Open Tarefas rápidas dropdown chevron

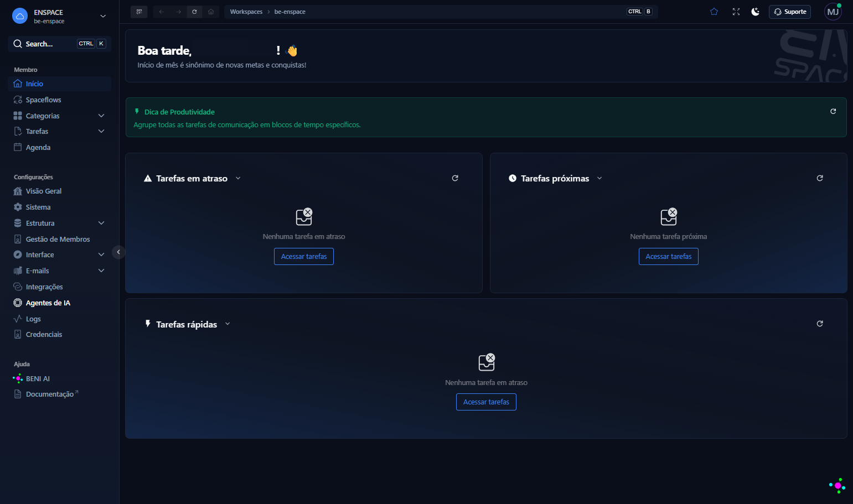coord(228,324)
